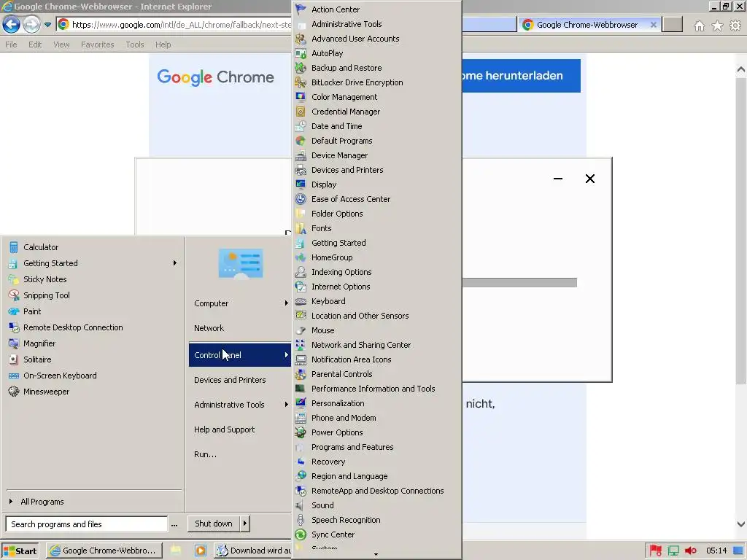Click the Region and Language globe icon
The height and width of the screenshot is (560, 747).
(x=301, y=476)
